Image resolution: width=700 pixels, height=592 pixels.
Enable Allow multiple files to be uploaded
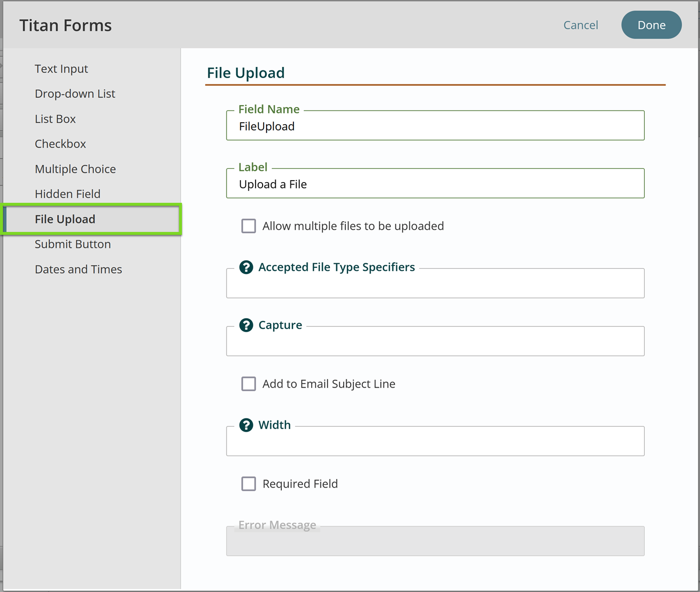pyautogui.click(x=248, y=226)
